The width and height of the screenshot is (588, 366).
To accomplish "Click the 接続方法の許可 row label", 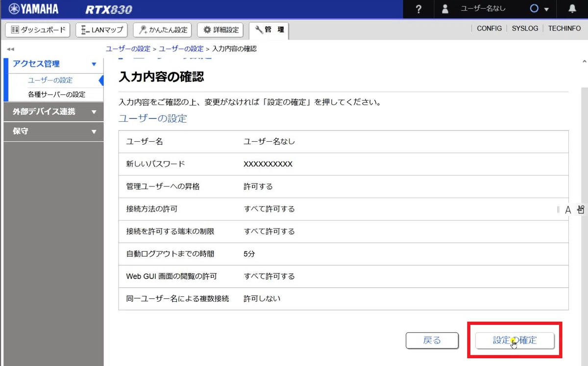I will 151,209.
